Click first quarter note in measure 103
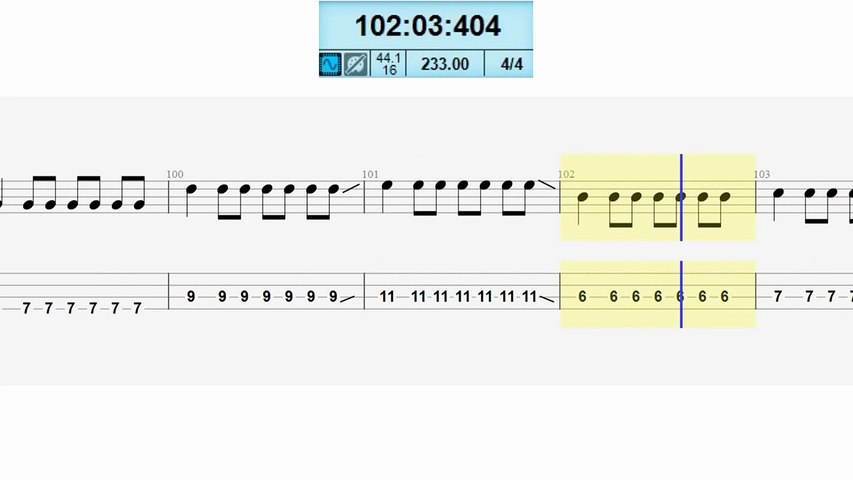853x480 pixels. click(x=778, y=193)
